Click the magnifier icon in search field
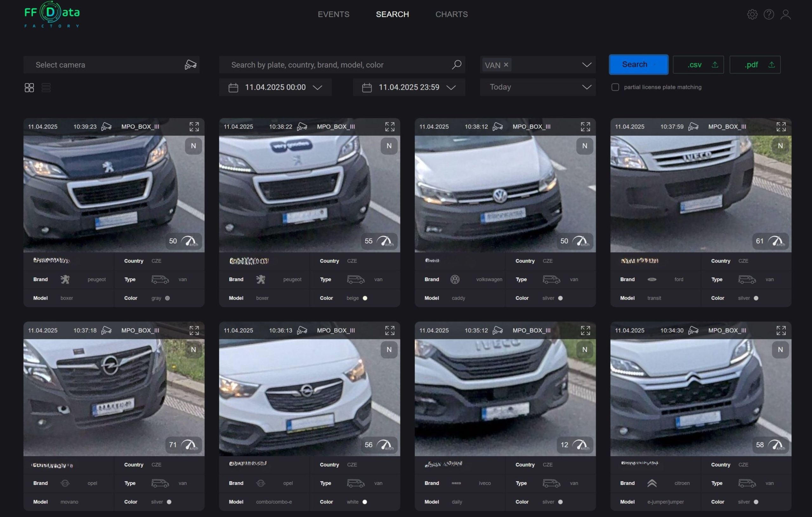 pos(456,64)
